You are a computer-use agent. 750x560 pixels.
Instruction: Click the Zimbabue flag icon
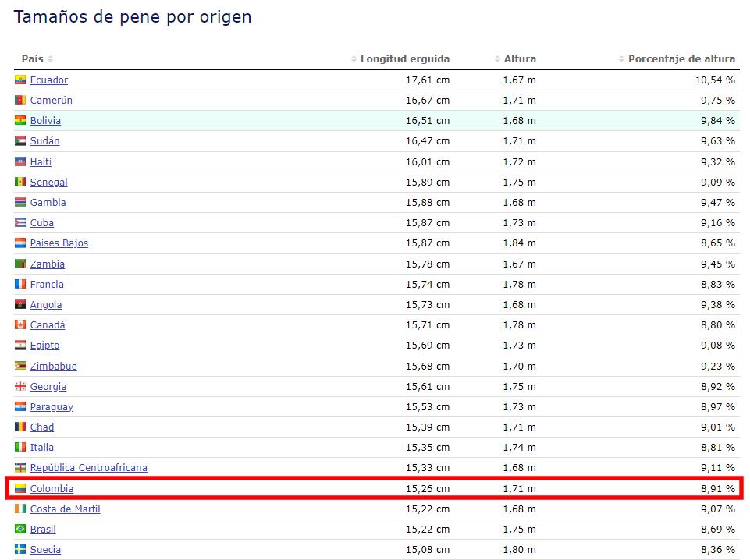click(20, 367)
